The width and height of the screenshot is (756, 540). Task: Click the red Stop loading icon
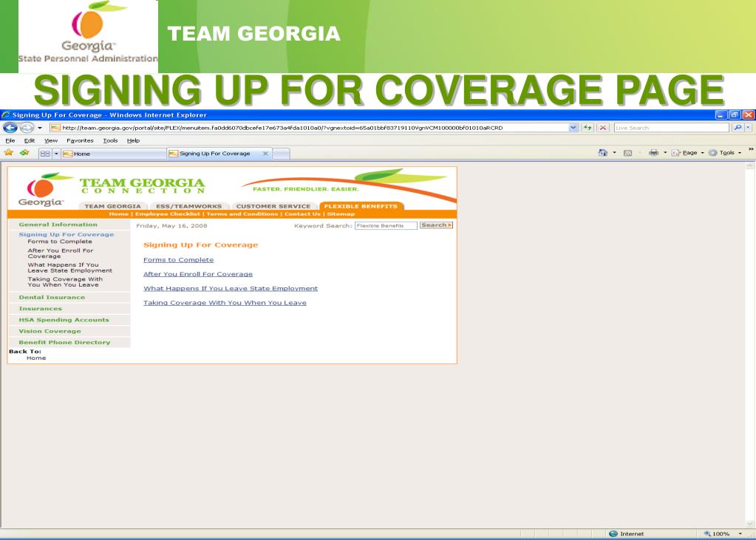tap(603, 128)
